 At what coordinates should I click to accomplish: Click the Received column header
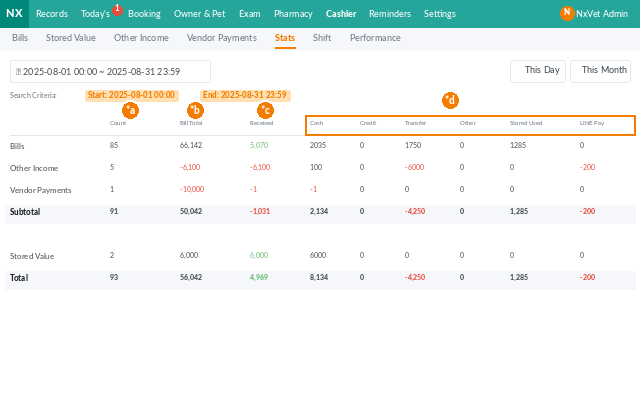tap(261, 123)
